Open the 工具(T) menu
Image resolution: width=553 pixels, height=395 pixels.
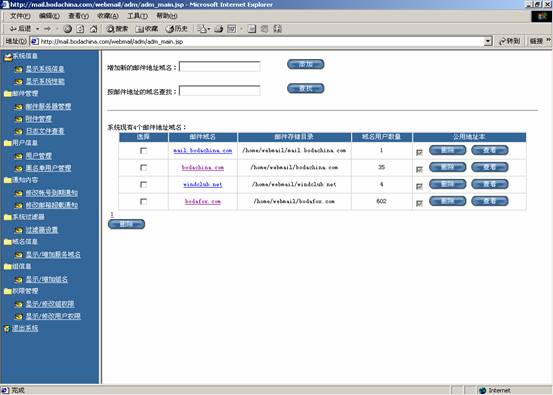point(137,16)
